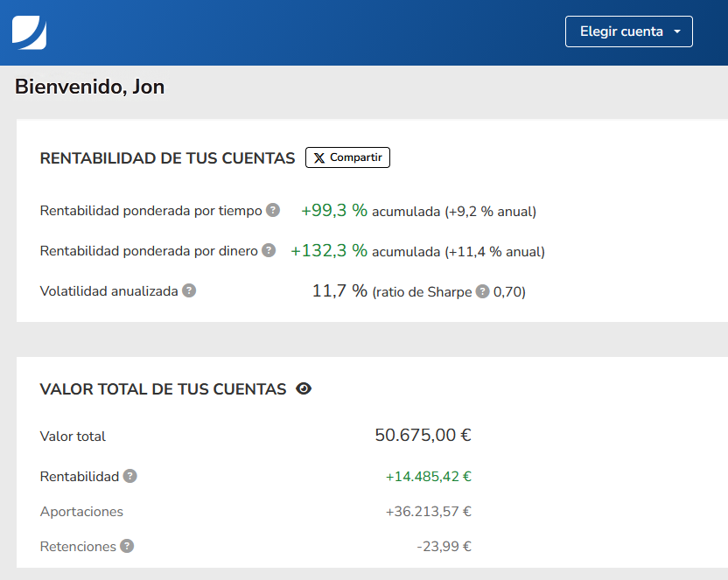Image resolution: width=728 pixels, height=580 pixels.
Task: Click the 11,7 % volatility value
Action: pyautogui.click(x=339, y=291)
